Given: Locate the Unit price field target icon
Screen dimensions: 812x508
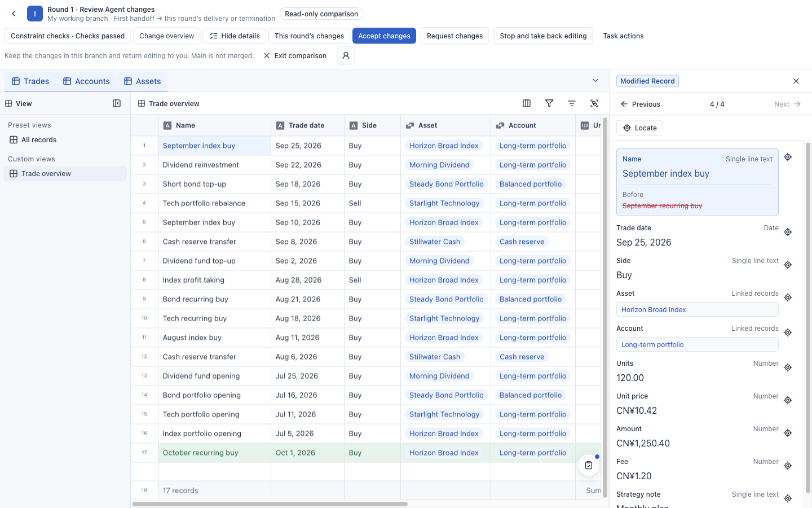Looking at the screenshot, I should (x=788, y=400).
